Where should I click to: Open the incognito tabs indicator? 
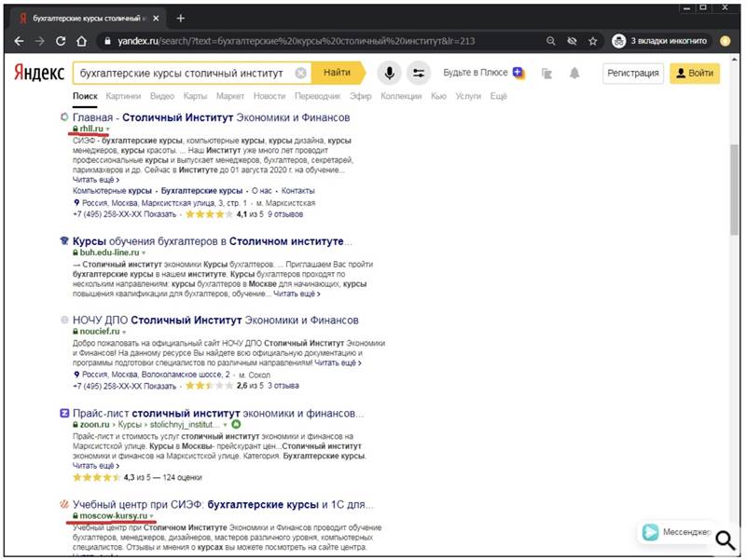(659, 41)
